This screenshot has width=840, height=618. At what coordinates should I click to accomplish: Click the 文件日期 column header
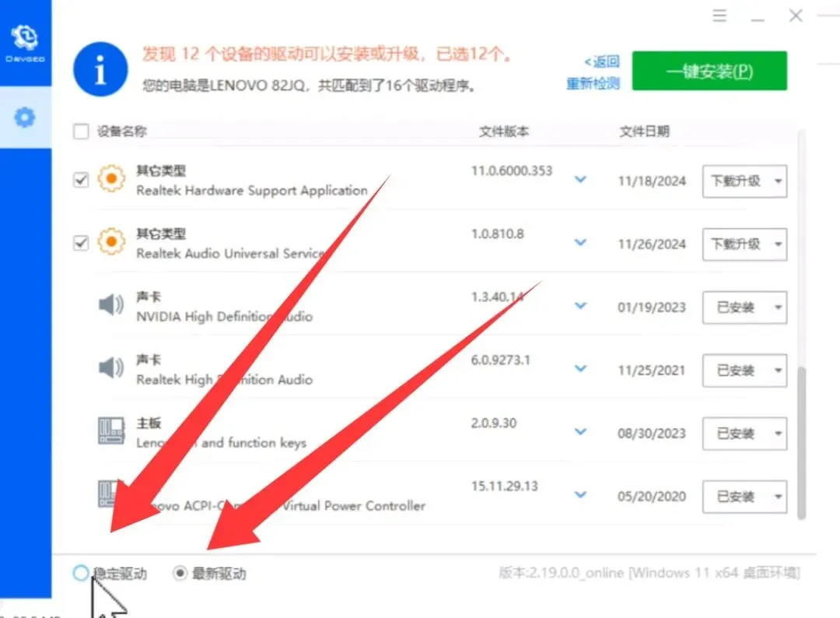click(645, 132)
